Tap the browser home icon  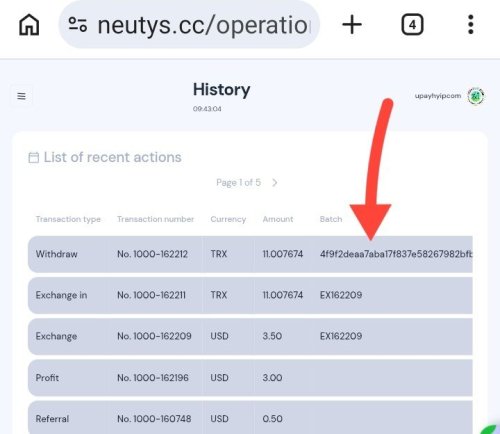click(x=29, y=25)
